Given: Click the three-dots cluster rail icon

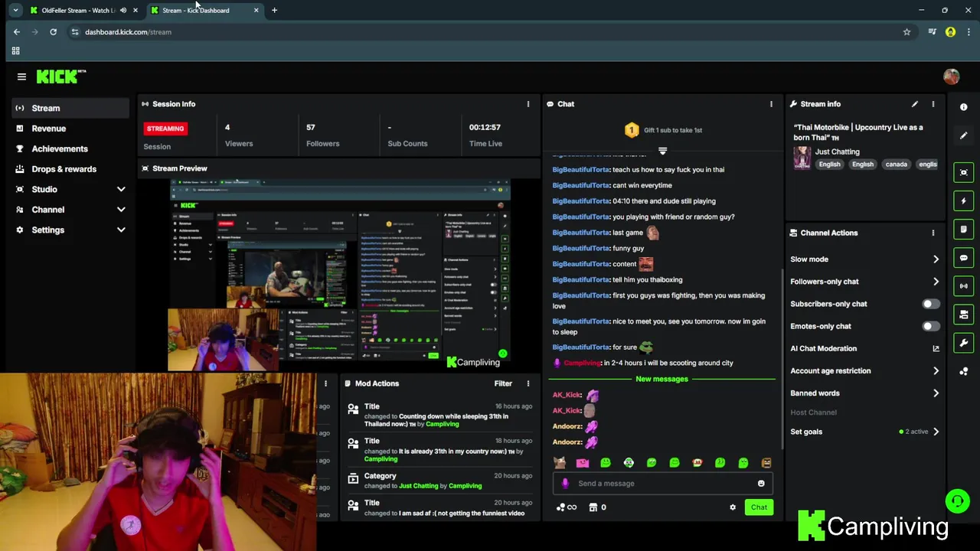Looking at the screenshot, I should [964, 371].
